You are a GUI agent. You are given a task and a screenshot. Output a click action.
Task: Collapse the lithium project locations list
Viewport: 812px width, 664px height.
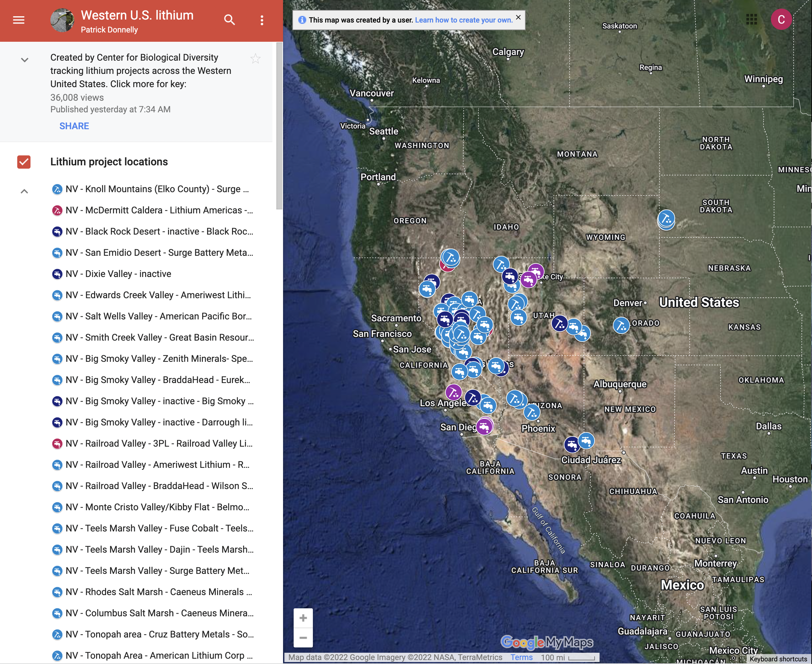(24, 191)
